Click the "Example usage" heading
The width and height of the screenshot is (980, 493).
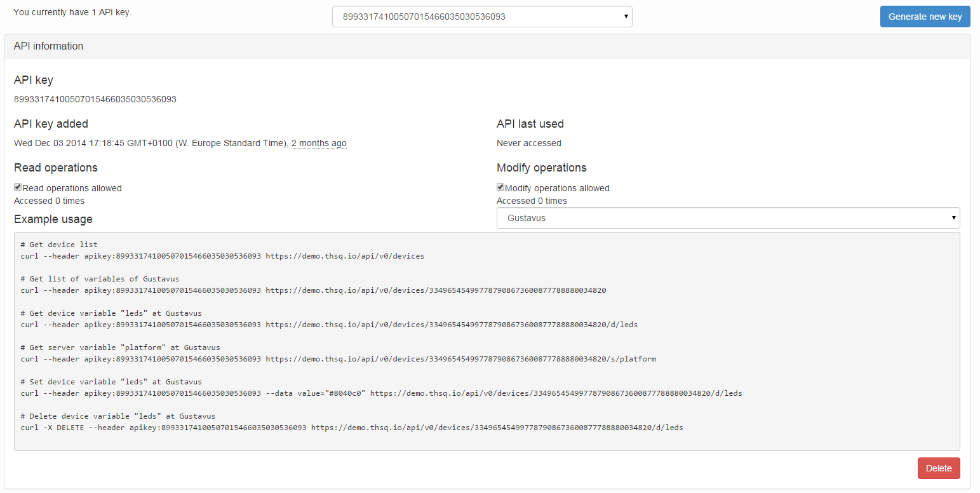pyautogui.click(x=53, y=219)
